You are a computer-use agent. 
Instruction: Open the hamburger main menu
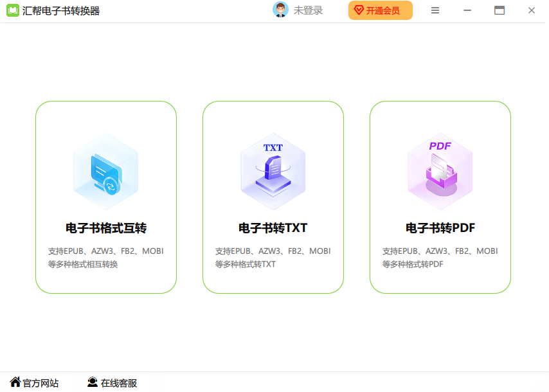coord(435,10)
